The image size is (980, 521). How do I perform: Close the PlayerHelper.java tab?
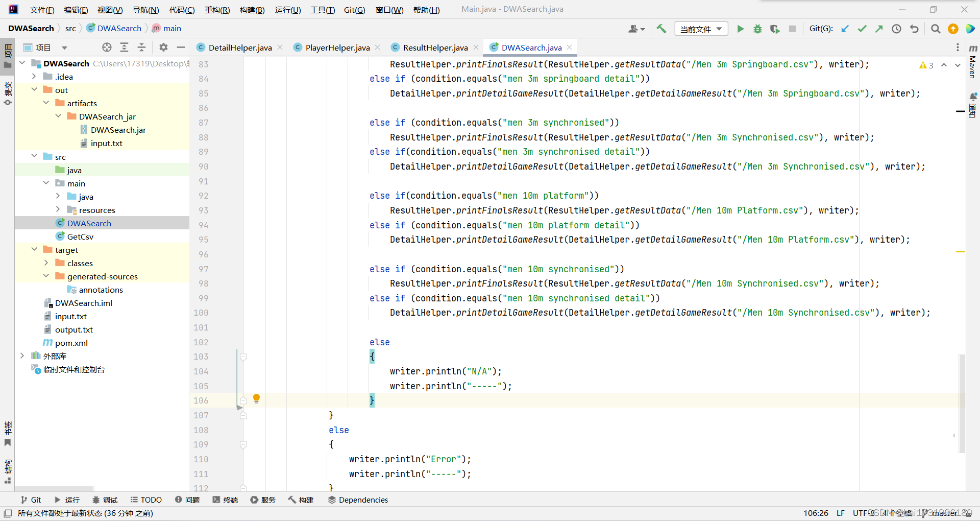pyautogui.click(x=378, y=48)
